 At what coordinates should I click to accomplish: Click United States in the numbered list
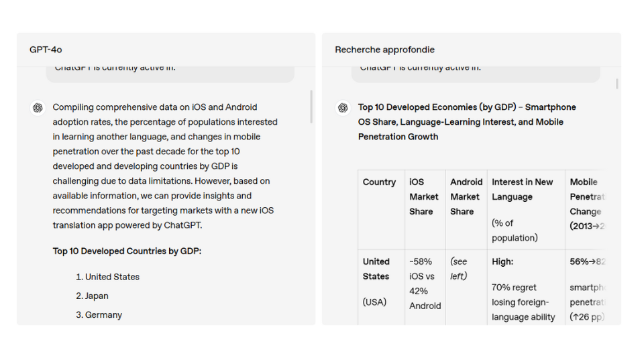point(112,277)
